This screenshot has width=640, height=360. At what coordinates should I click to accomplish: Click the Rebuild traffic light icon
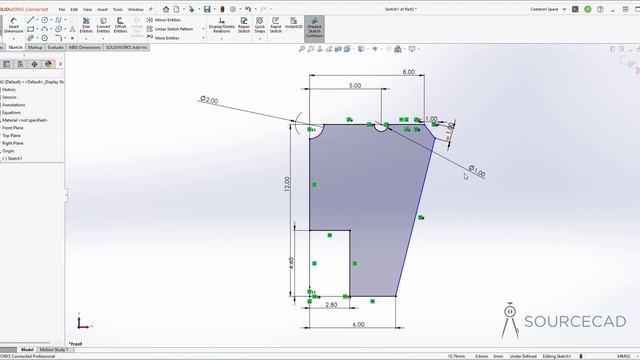tap(222, 9)
